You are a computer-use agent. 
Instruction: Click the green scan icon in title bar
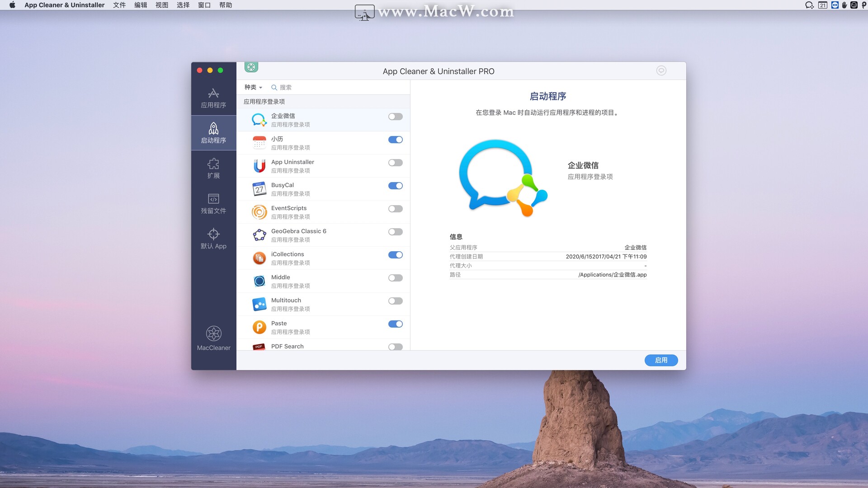point(251,67)
